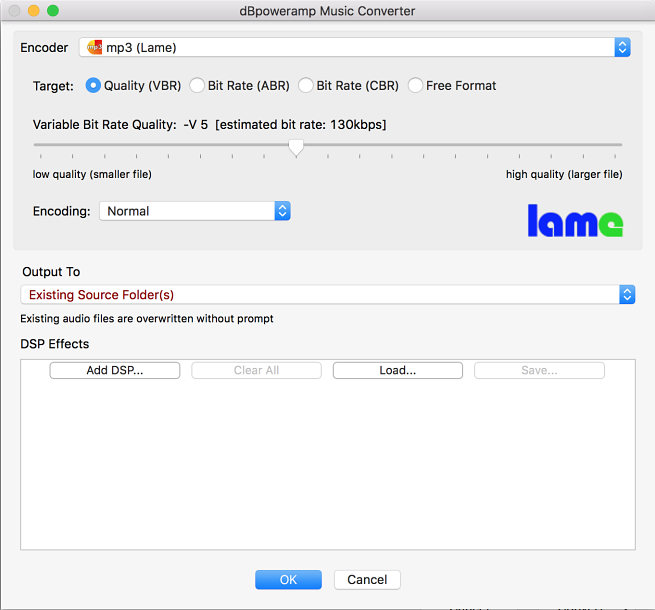
Task: Open the Encoding Normal dropdown
Action: click(x=195, y=211)
